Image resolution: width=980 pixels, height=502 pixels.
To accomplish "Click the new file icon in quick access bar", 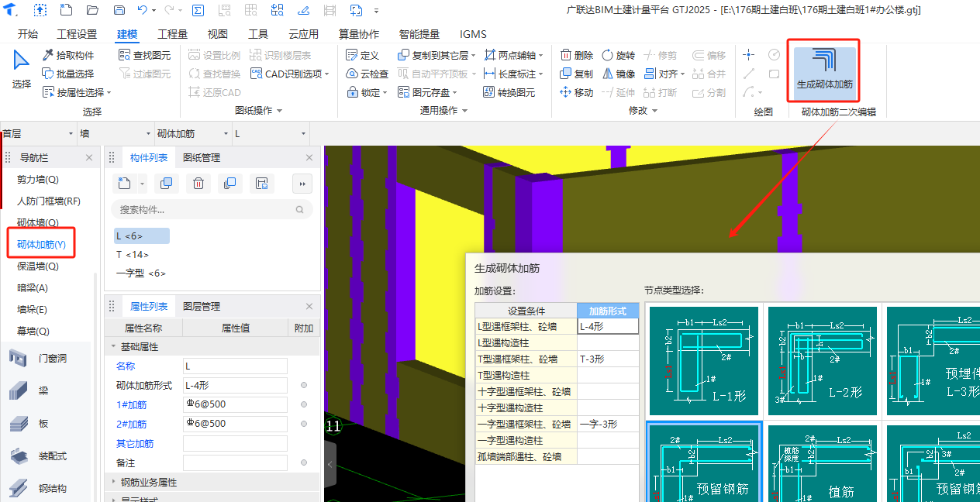I will coord(66,10).
